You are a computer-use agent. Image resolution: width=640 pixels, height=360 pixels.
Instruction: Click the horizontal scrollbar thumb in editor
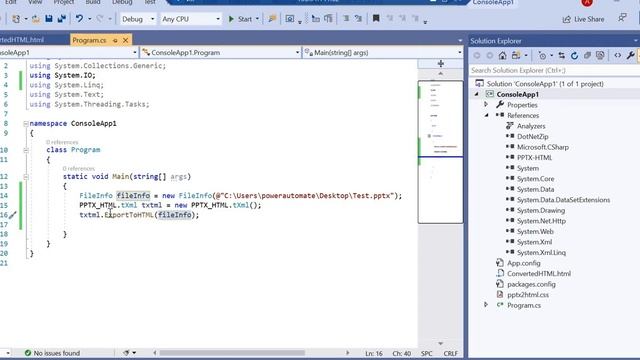click(232, 353)
